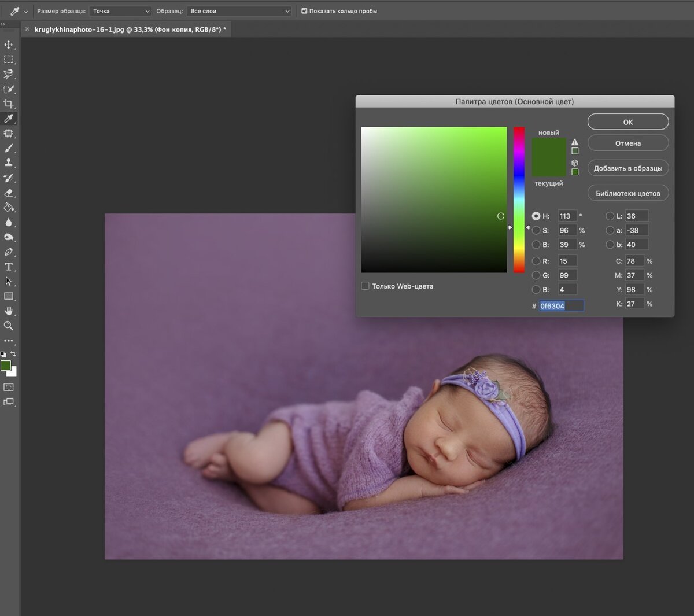Select the Hand tool

pos(9,311)
